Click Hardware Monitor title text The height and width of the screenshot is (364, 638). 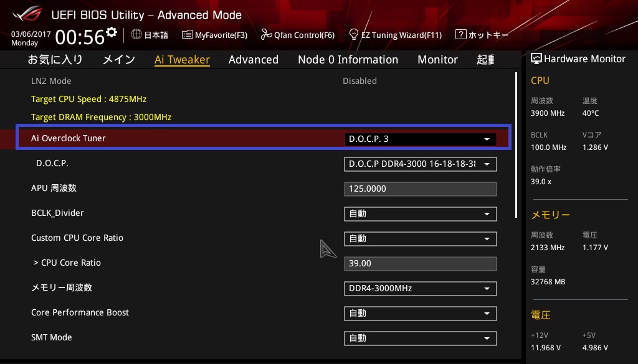(584, 59)
